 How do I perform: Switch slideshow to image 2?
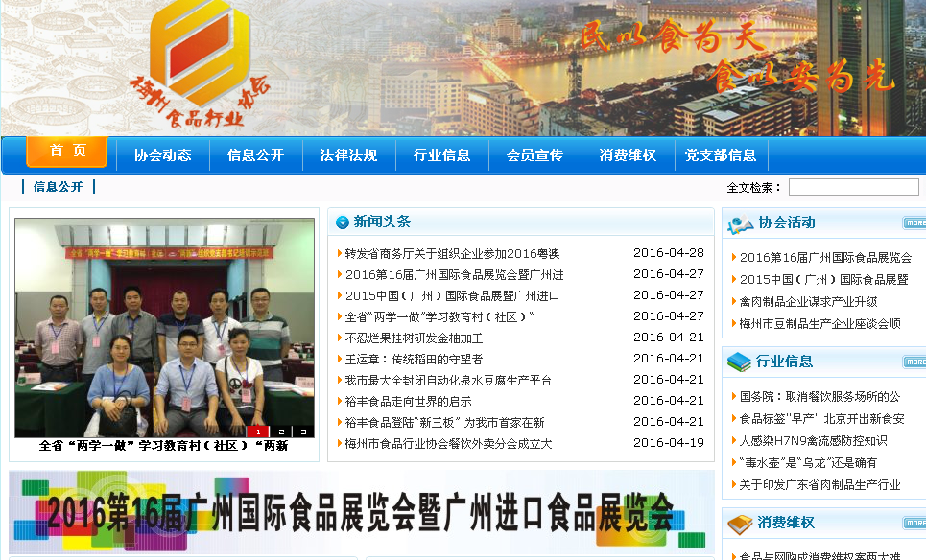[280, 432]
